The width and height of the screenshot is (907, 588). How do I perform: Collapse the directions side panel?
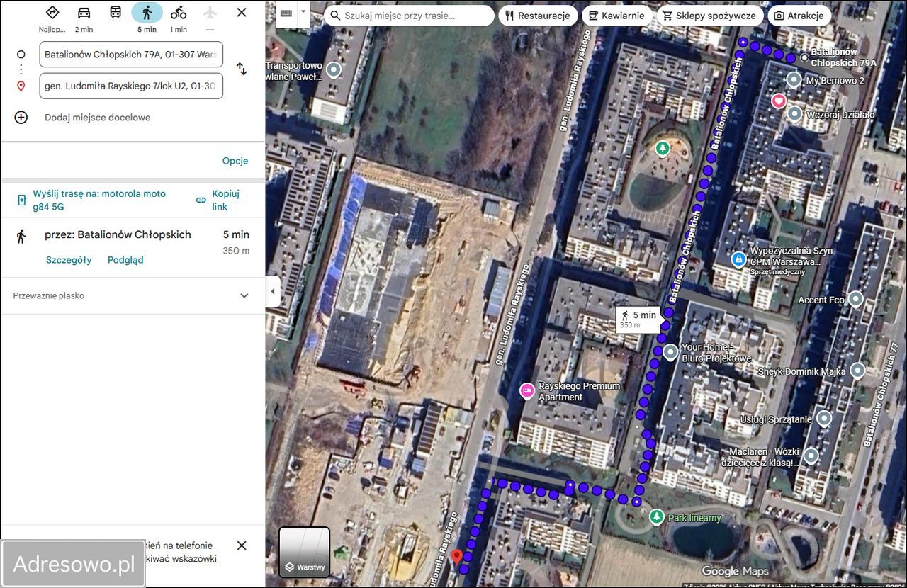tap(273, 290)
